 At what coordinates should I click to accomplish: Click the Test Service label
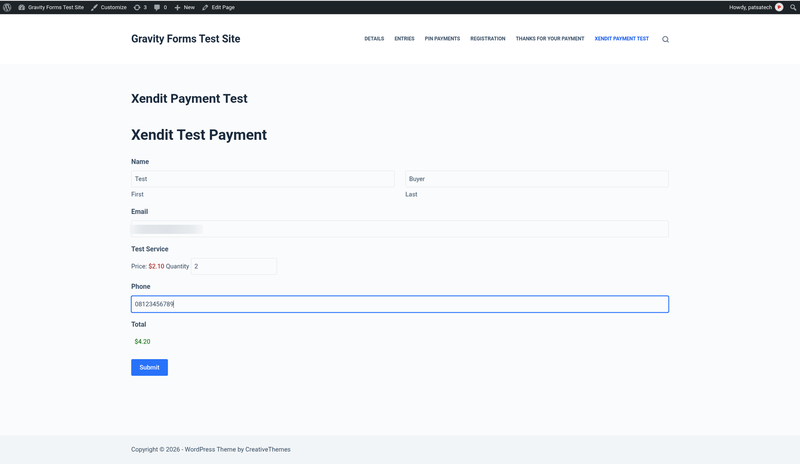tap(149, 249)
